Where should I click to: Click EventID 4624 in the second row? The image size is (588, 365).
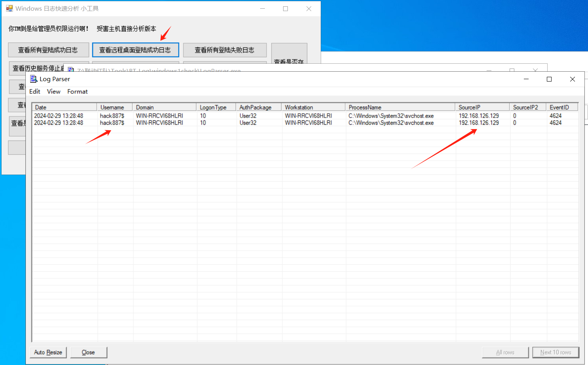(x=556, y=123)
